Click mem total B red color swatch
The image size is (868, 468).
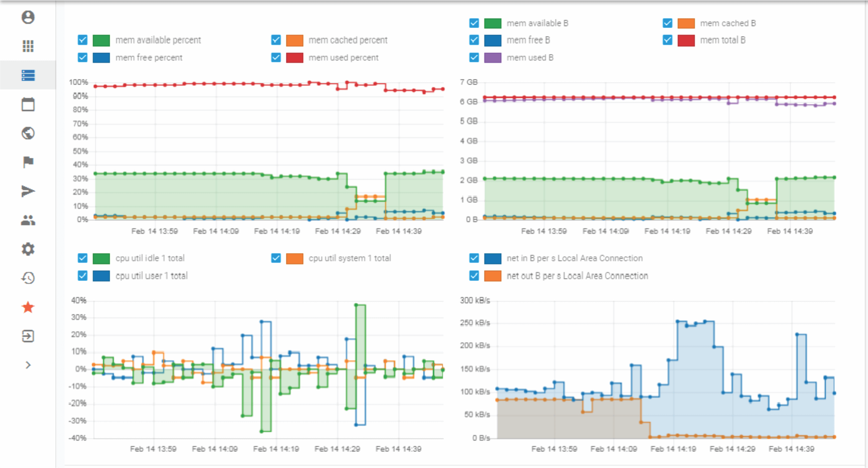point(686,40)
